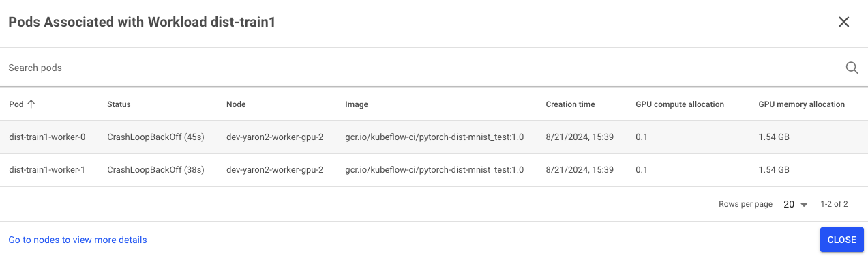The width and height of the screenshot is (868, 256).
Task: Click the blue CLOSE button
Action: coord(841,240)
